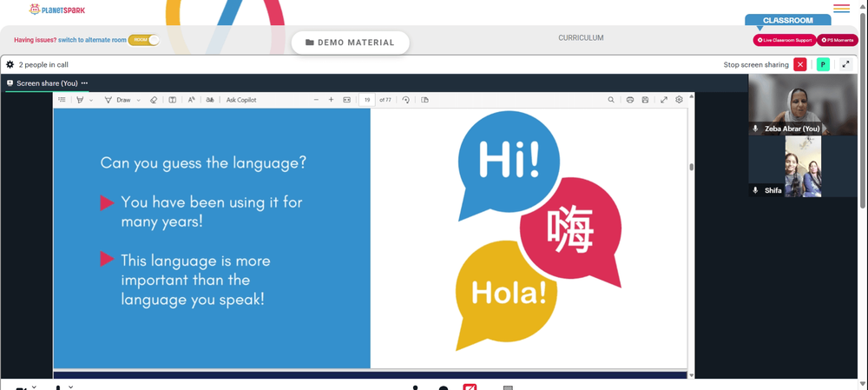The image size is (868, 390).
Task: Open the DEMO MATERIAL tab
Action: pyautogui.click(x=351, y=43)
